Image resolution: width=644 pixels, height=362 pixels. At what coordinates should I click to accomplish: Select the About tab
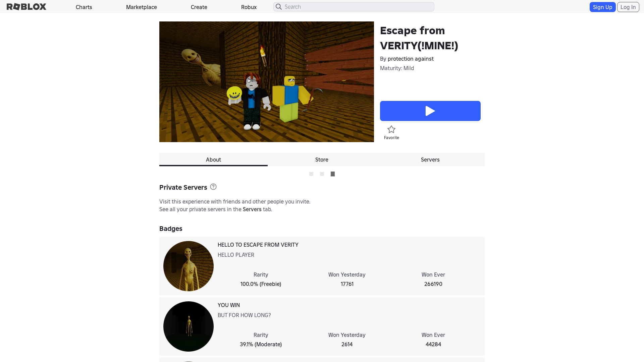click(213, 160)
